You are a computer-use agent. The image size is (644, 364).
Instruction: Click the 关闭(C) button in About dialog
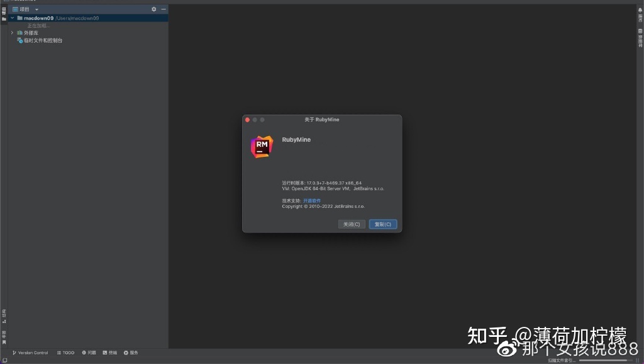[x=352, y=224]
